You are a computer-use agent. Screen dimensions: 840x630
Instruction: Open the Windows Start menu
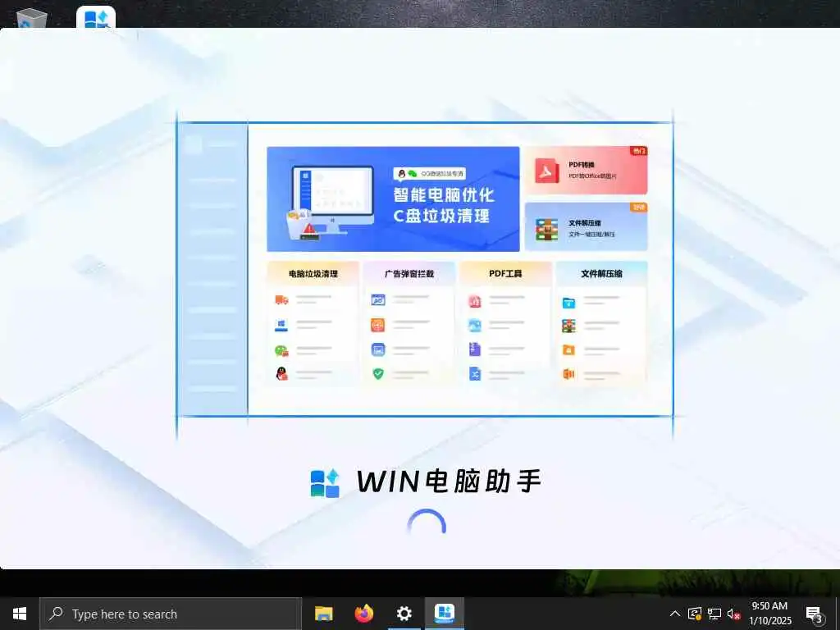[x=20, y=614]
